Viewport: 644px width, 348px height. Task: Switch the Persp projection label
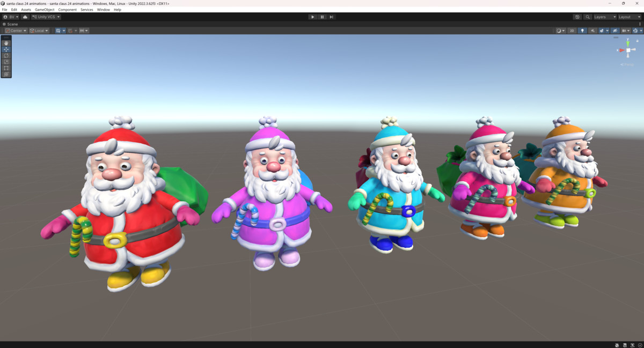(x=627, y=65)
